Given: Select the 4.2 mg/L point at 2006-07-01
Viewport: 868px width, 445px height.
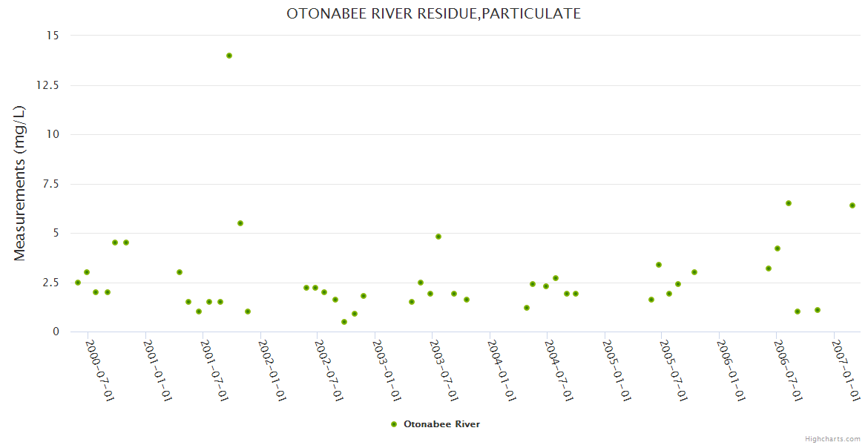Looking at the screenshot, I should [x=777, y=248].
